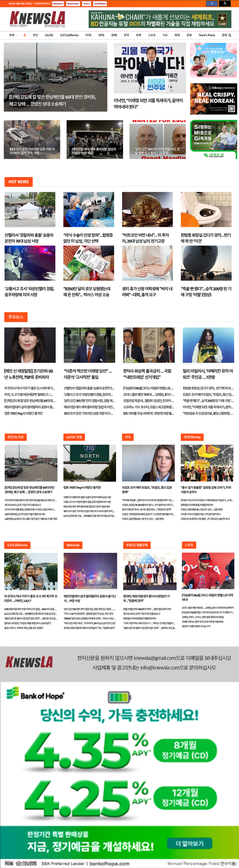Image resolution: width=239 pixels, height=868 pixels.
Task: Open the 710 North freeway article image
Action: click(89, 463)
